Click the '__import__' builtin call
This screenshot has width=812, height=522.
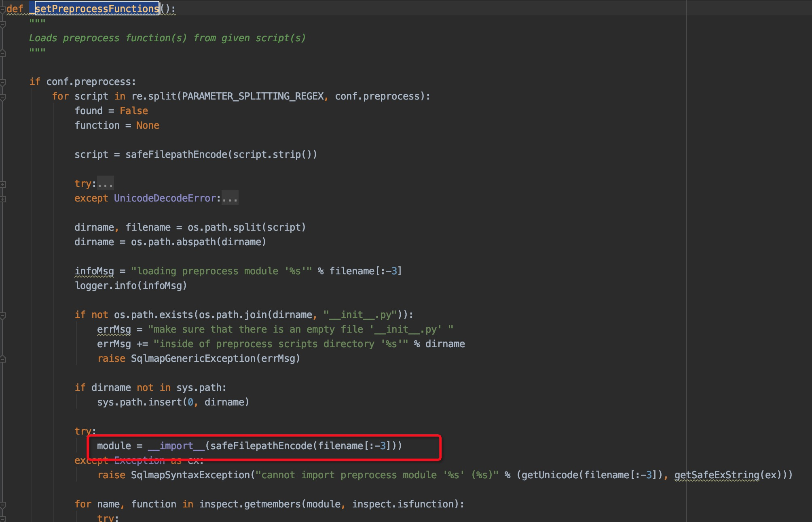pos(176,446)
